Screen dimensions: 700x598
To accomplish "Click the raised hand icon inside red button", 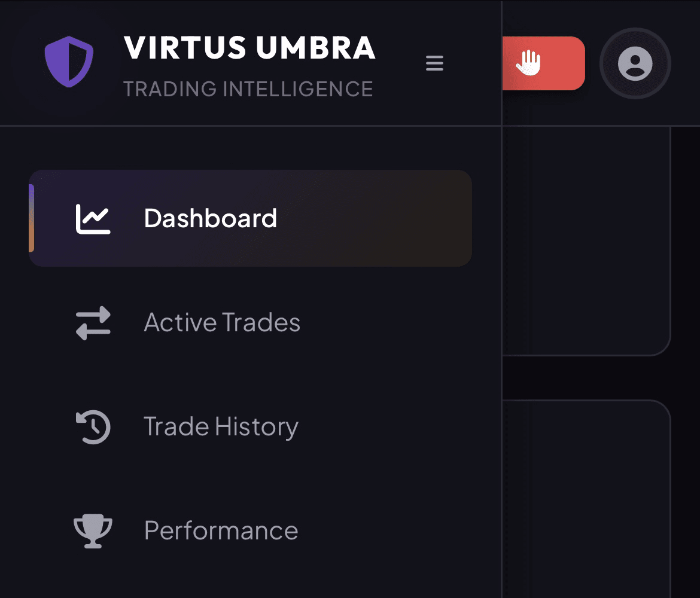I will tap(529, 62).
